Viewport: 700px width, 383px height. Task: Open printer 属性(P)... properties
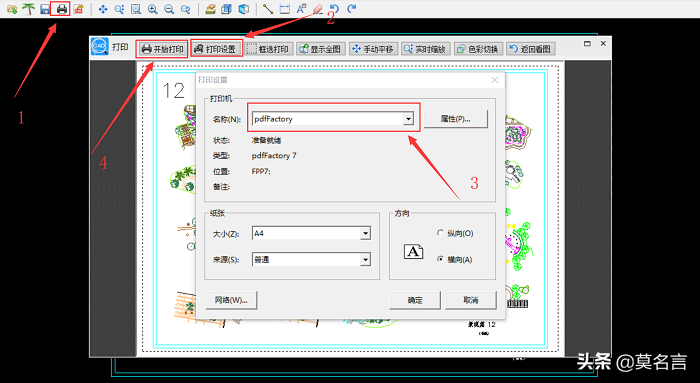click(x=455, y=119)
